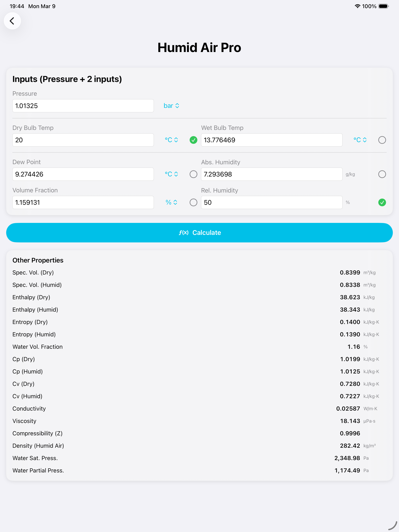
Task: Select Wet Bulb Temp as input
Action: coord(382,140)
